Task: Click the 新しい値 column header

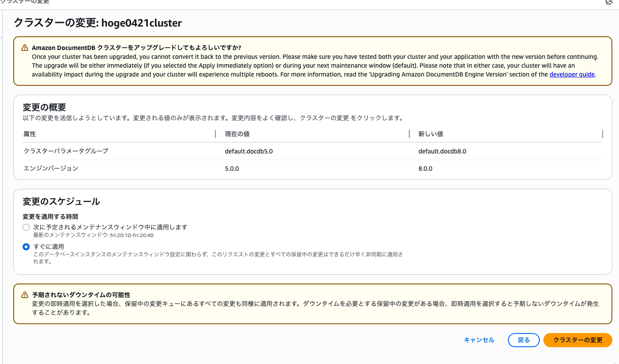Action: 429,134
